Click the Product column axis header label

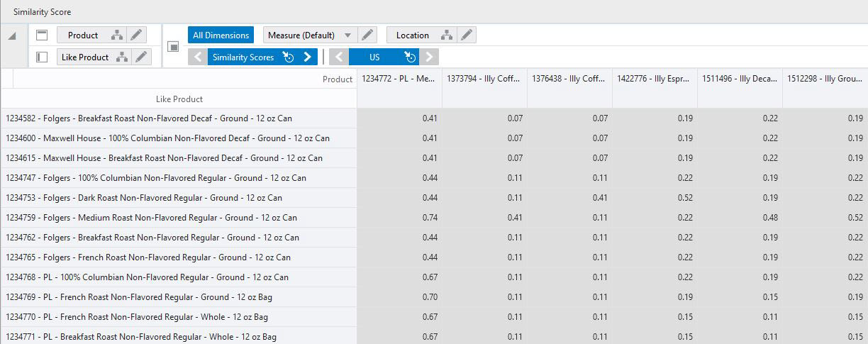pyautogui.click(x=338, y=79)
